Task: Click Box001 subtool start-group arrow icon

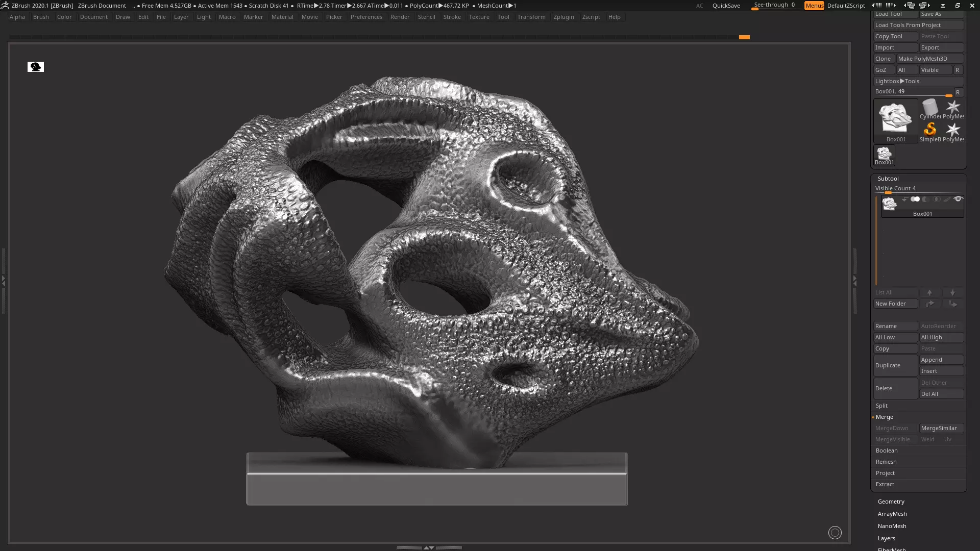Action: pyautogui.click(x=904, y=199)
